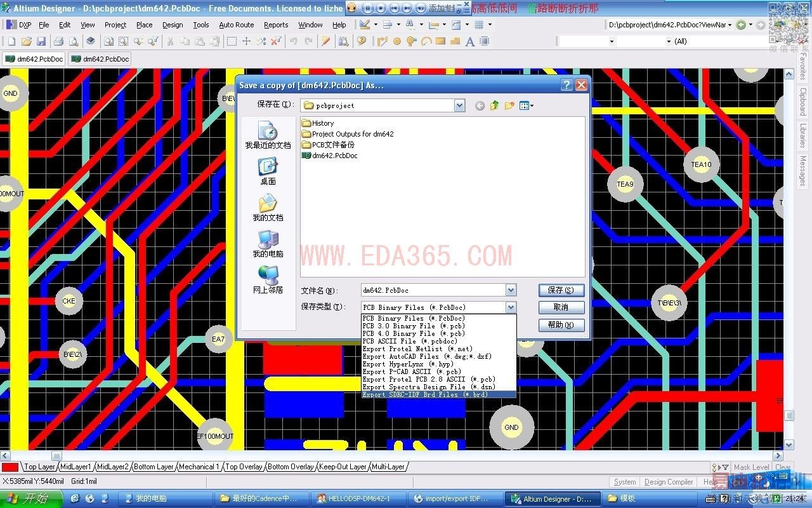Switch to the Keep-Out Layer tab

343,467
